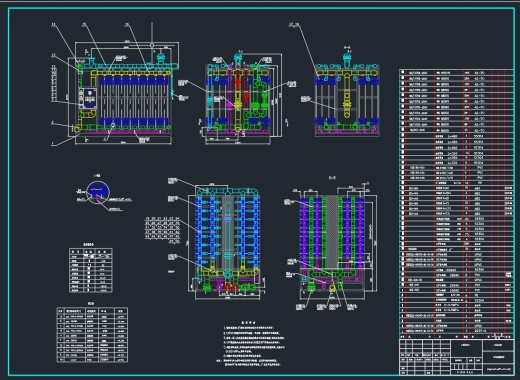The width and height of the screenshot is (520, 380).
Task: Select the bottom-middle plan view with blue modules
Action: point(227,242)
